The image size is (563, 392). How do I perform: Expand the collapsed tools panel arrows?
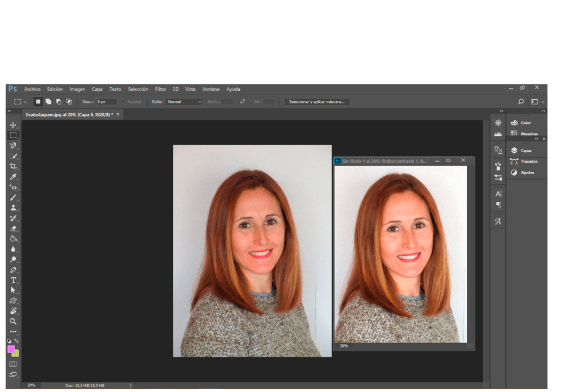(x=9, y=111)
